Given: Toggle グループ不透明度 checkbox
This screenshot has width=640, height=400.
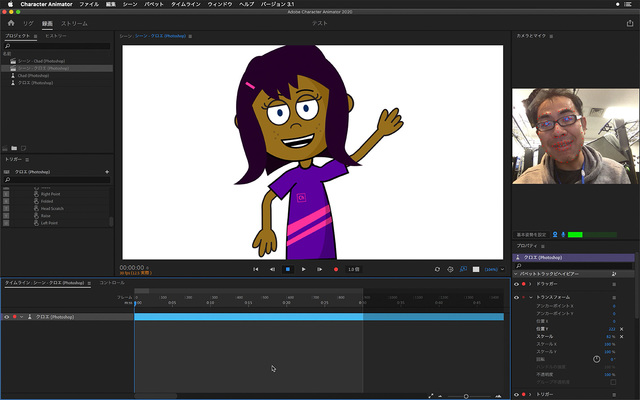Looking at the screenshot, I should click(612, 381).
